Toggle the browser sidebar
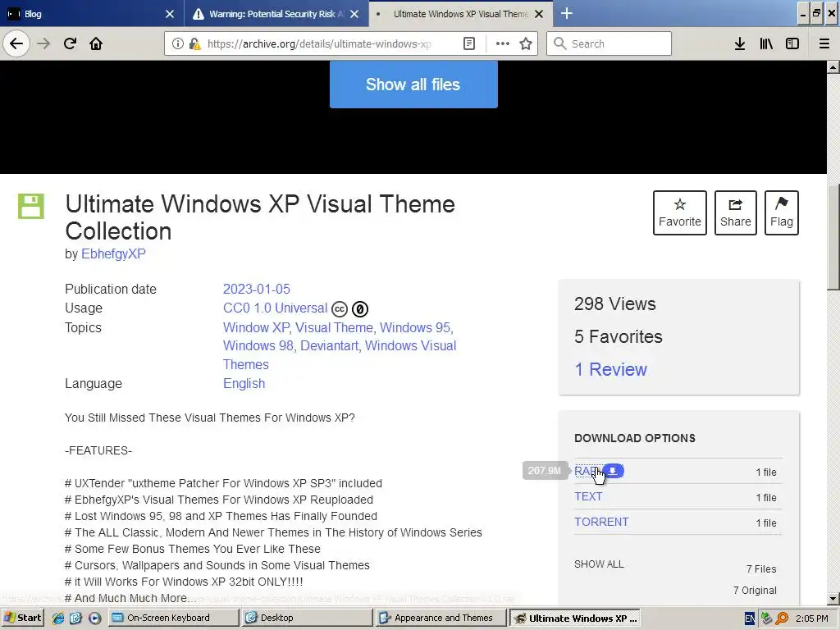840x630 pixels. click(792, 43)
